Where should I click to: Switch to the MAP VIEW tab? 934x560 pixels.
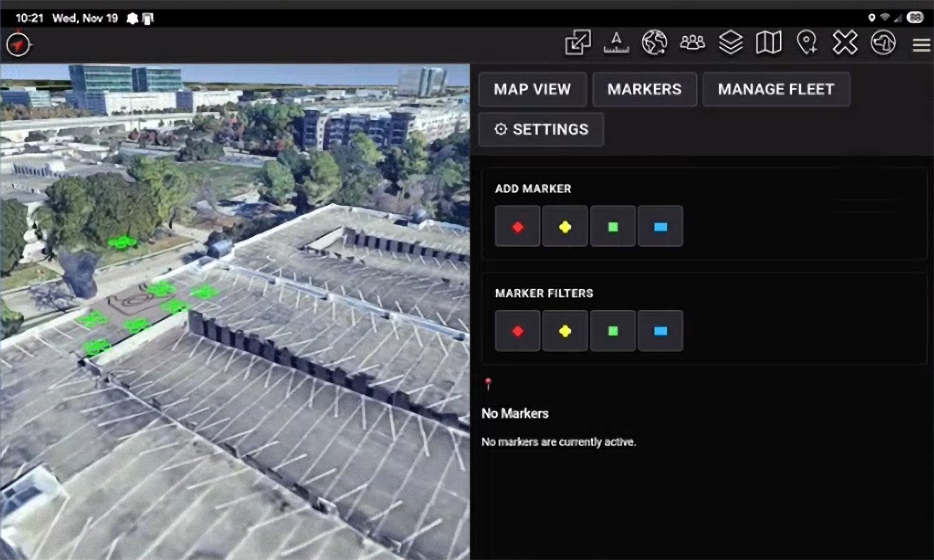click(533, 89)
